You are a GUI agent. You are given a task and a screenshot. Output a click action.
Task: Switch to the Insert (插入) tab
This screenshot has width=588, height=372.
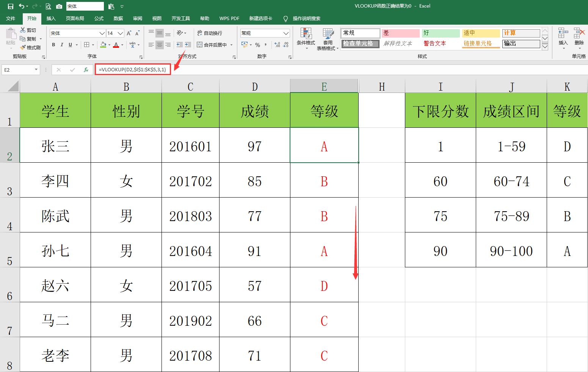pos(51,18)
